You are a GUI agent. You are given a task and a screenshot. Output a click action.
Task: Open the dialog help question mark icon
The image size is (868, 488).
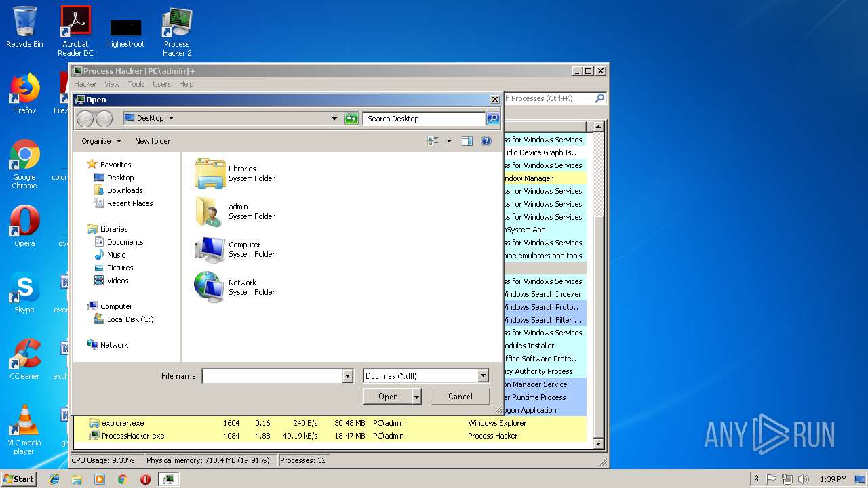[x=486, y=141]
